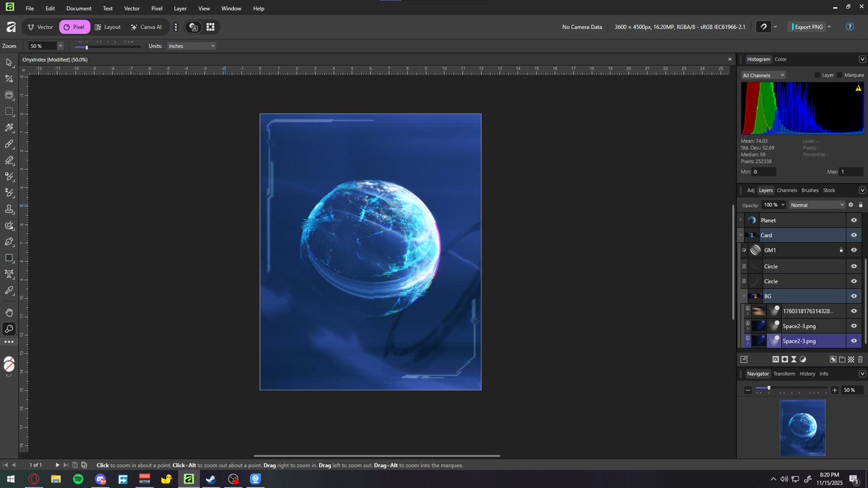Collapse the BG group in Layers panel
This screenshot has width=868, height=488.
(742, 296)
